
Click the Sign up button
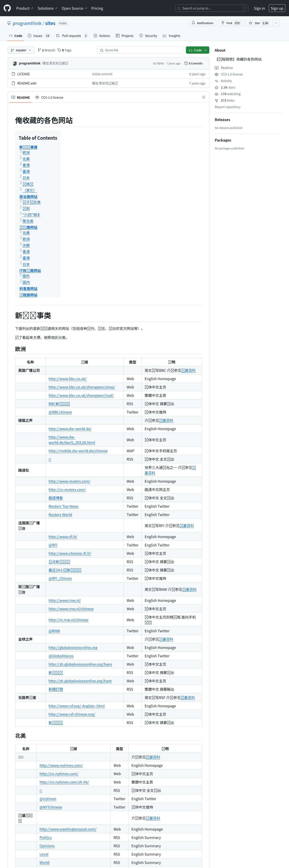277,8
